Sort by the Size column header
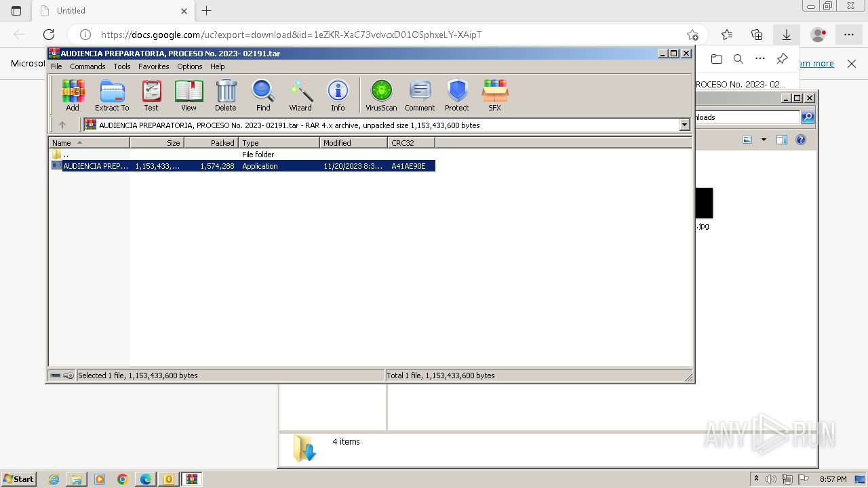Viewport: 868px width, 488px height. [x=157, y=142]
